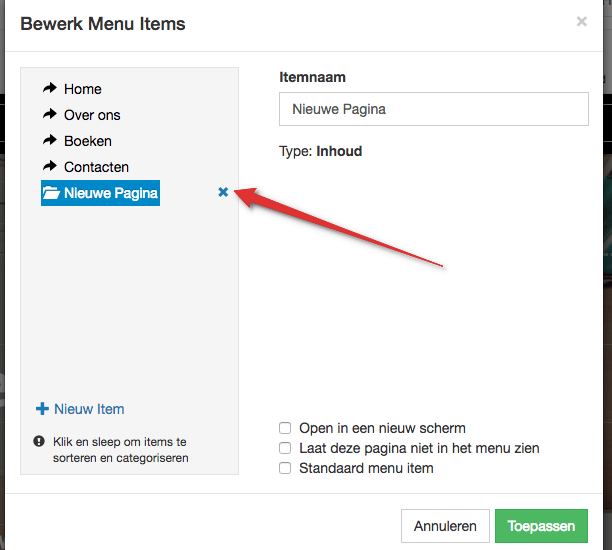Select the highlighted Nieuwe Pagina item
Image resolution: width=612 pixels, height=550 pixels.
pyautogui.click(x=110, y=193)
